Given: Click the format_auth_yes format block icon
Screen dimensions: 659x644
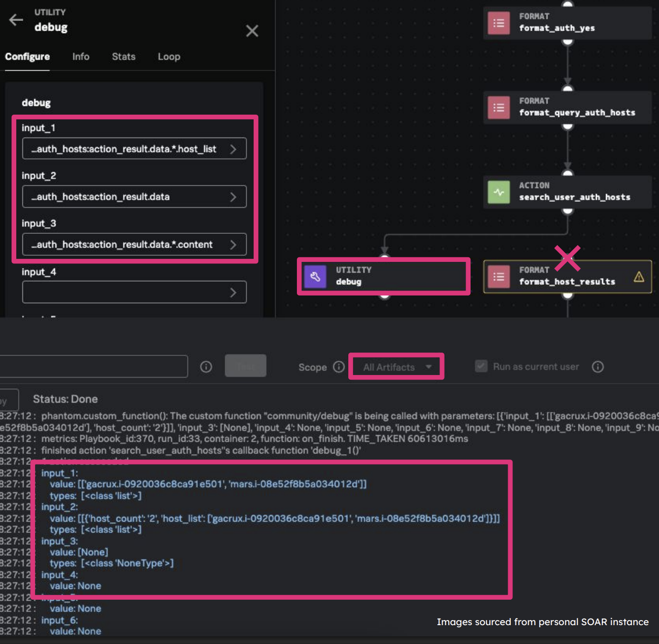Looking at the screenshot, I should pos(499,23).
